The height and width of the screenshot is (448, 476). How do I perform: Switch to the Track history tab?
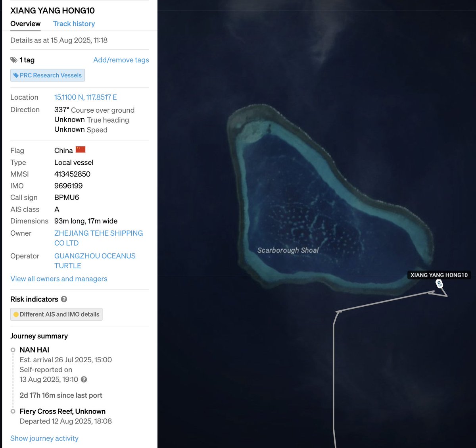pos(74,24)
